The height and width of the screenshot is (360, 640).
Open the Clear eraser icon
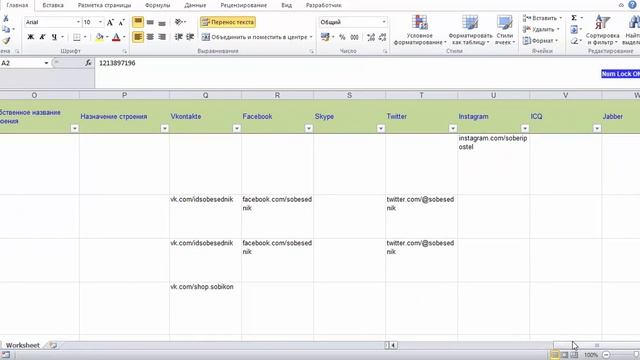[x=574, y=41]
